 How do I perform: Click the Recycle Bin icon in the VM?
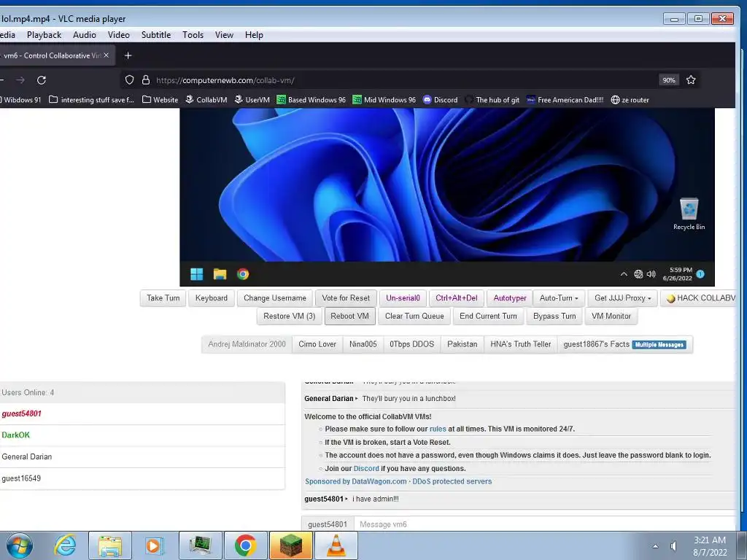click(x=689, y=214)
